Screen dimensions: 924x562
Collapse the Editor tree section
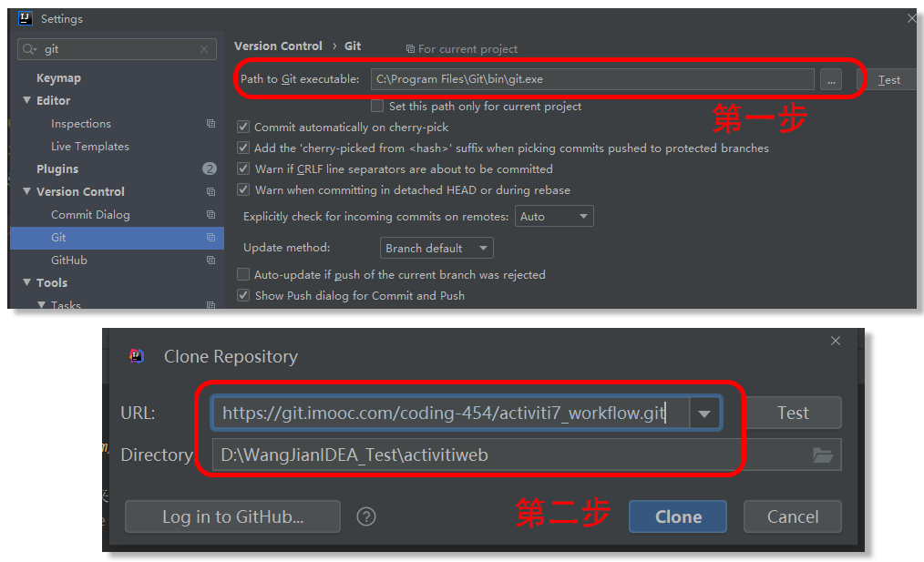click(26, 100)
